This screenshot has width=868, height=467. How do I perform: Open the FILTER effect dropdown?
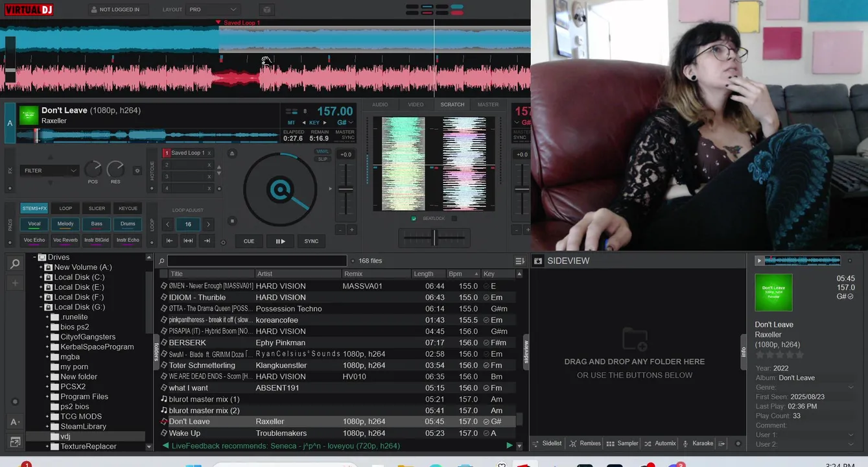coord(49,171)
